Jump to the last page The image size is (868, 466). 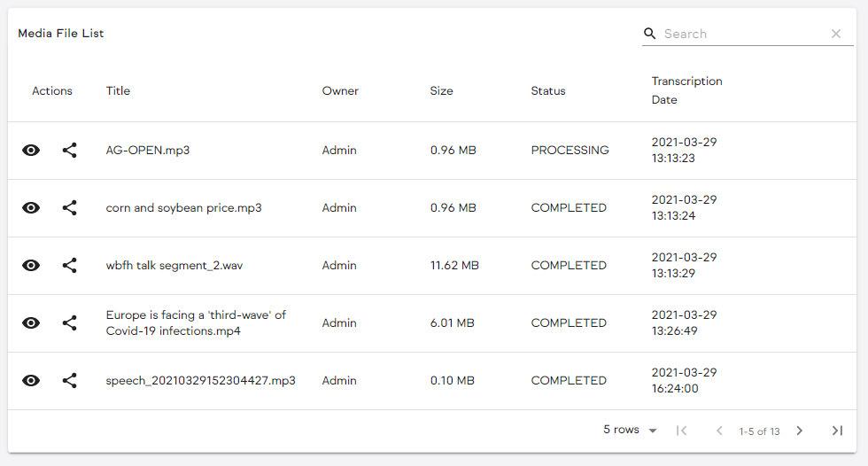pos(837,431)
